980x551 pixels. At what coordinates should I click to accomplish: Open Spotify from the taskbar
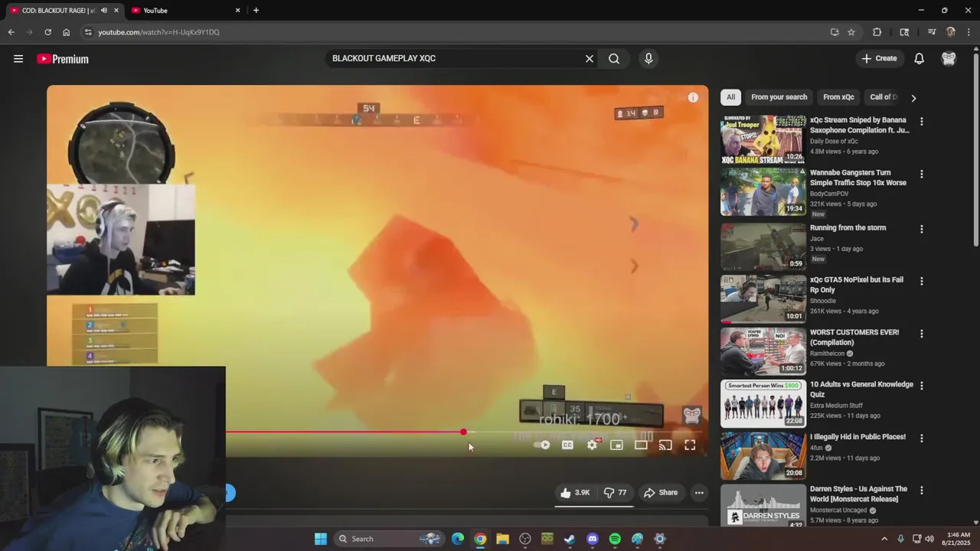click(x=615, y=539)
